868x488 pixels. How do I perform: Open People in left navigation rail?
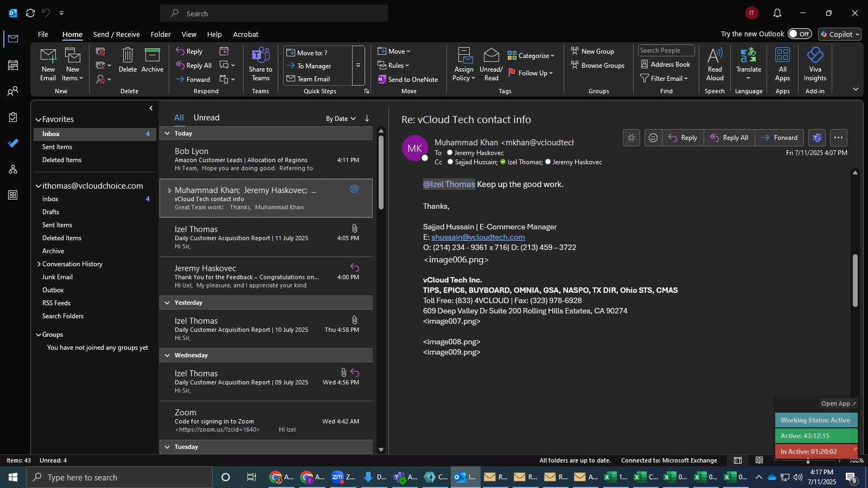click(13, 91)
